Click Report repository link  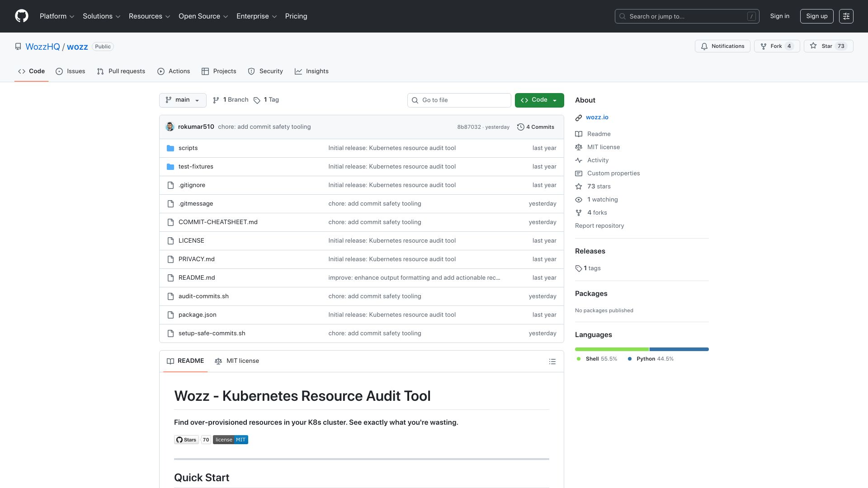tap(599, 226)
